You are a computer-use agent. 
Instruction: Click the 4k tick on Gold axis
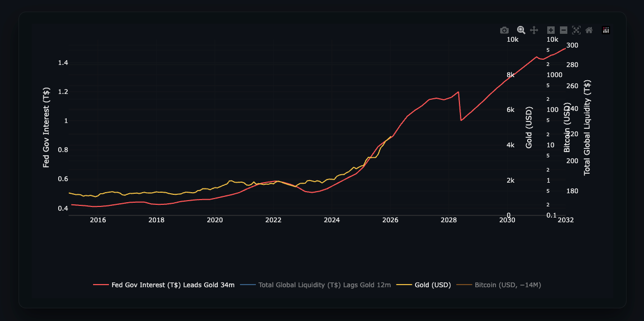coord(510,145)
